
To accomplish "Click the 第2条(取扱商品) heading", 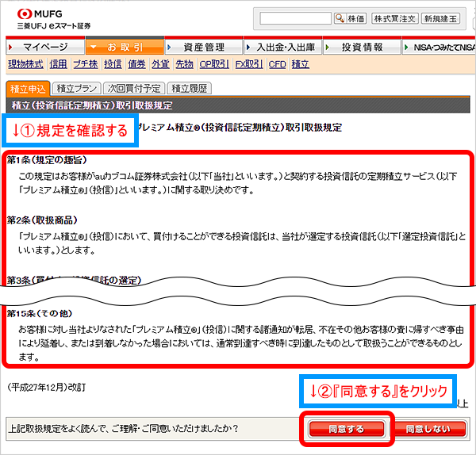I will click(42, 220).
